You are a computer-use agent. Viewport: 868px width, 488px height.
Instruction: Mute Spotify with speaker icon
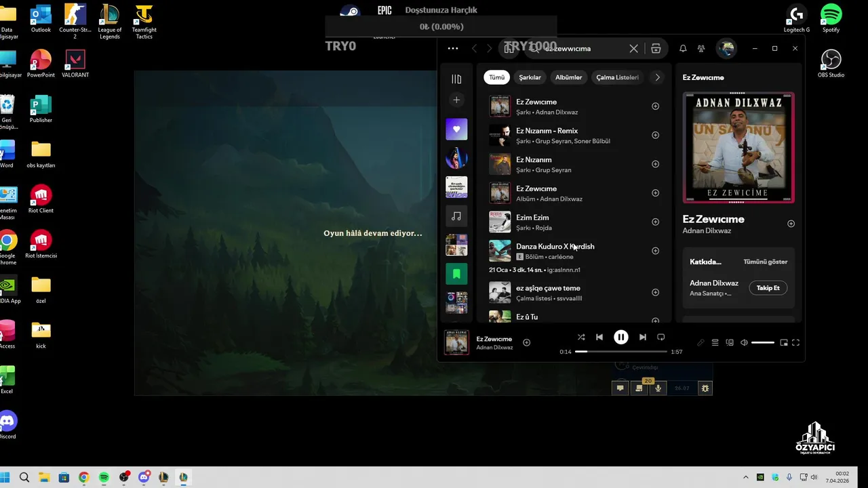click(744, 343)
